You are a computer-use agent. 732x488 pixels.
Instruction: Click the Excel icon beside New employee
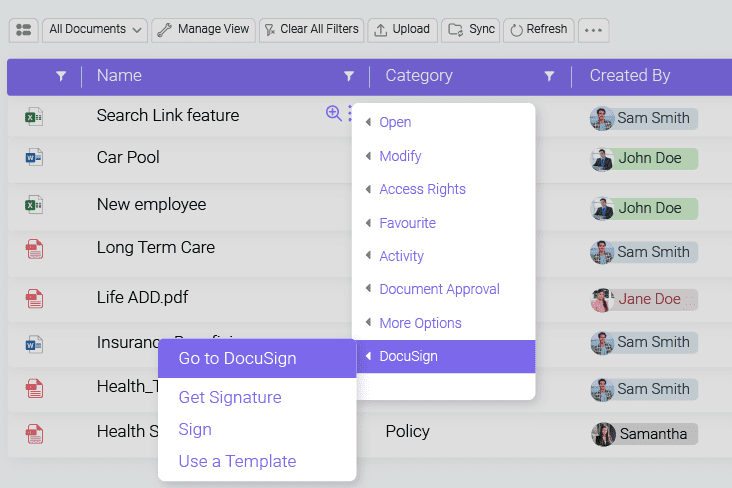pyautogui.click(x=34, y=205)
